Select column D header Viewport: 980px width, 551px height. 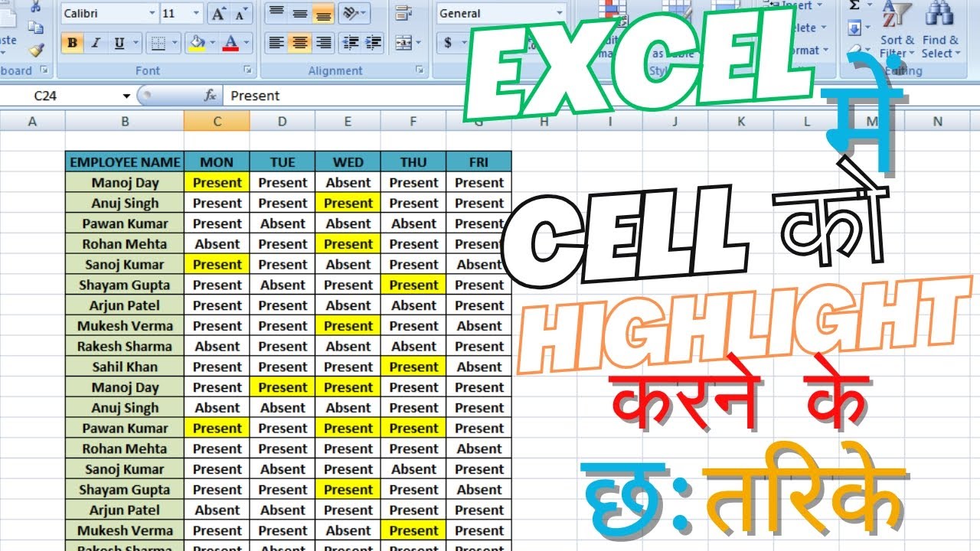coord(283,121)
